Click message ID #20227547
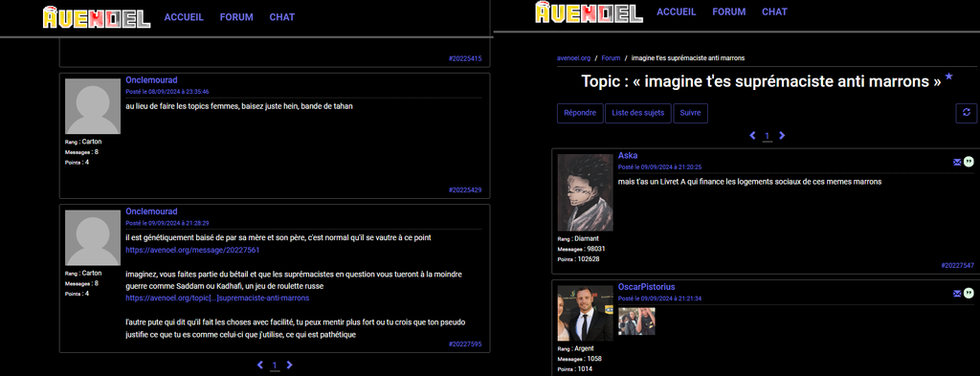980x376 pixels. [957, 265]
